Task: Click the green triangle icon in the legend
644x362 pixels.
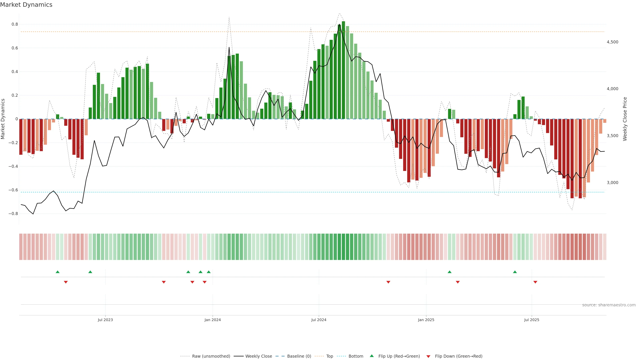Action: click(x=372, y=356)
